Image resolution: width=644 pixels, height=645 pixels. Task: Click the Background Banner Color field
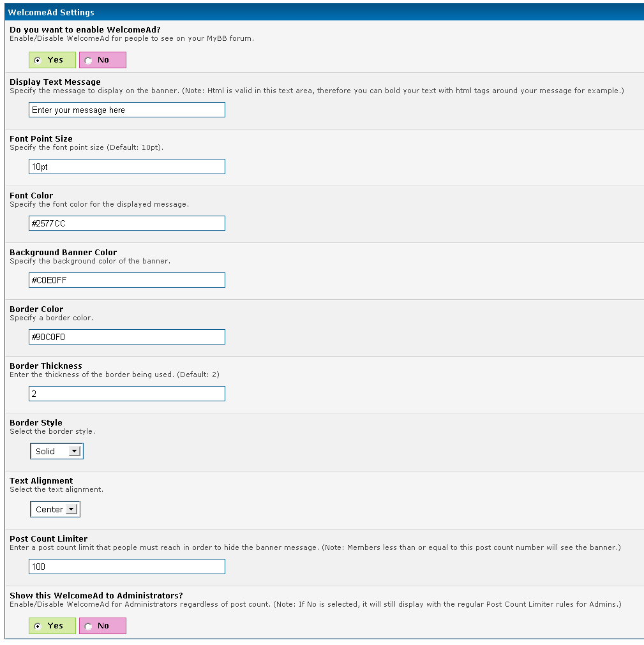tap(127, 281)
